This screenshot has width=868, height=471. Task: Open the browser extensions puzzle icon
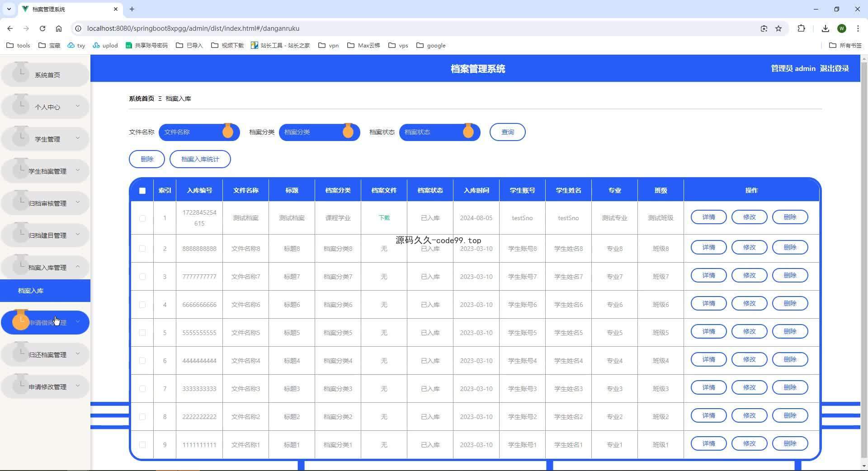pos(801,28)
